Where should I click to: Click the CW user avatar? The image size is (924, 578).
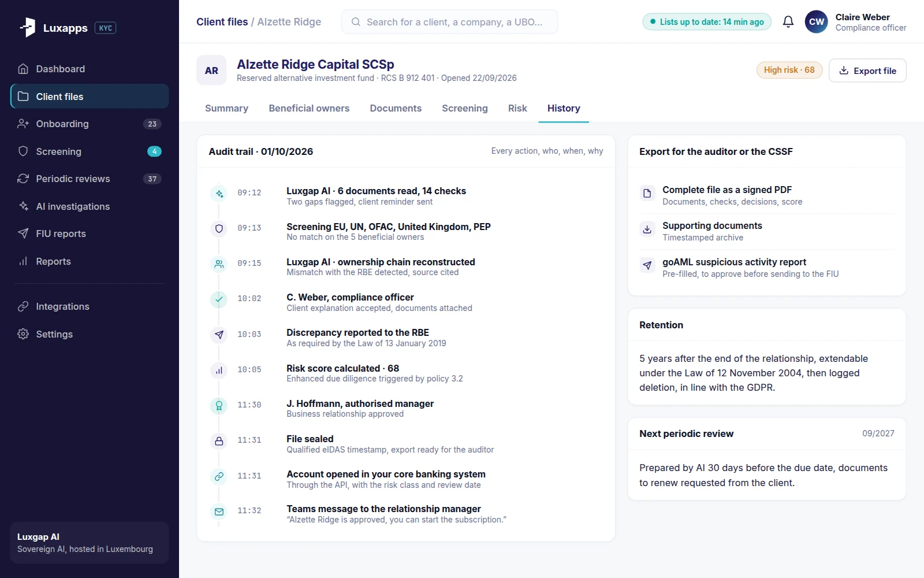817,22
